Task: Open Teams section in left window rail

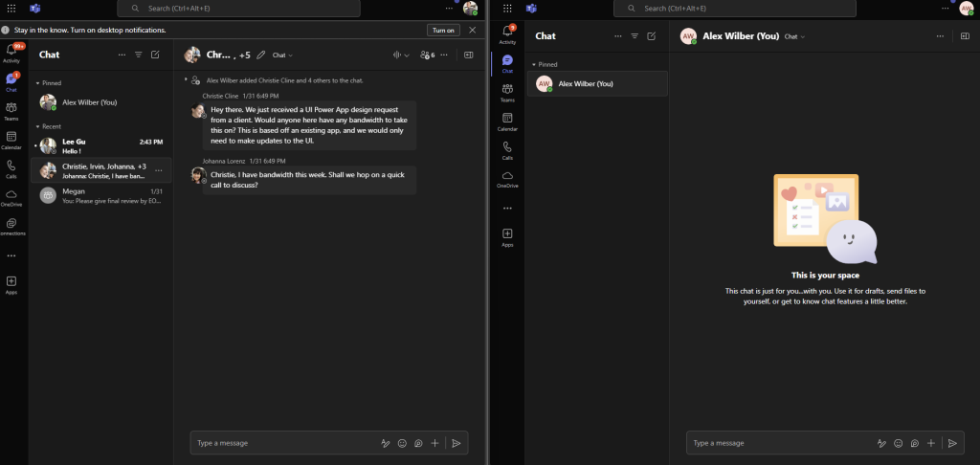Action: click(11, 111)
